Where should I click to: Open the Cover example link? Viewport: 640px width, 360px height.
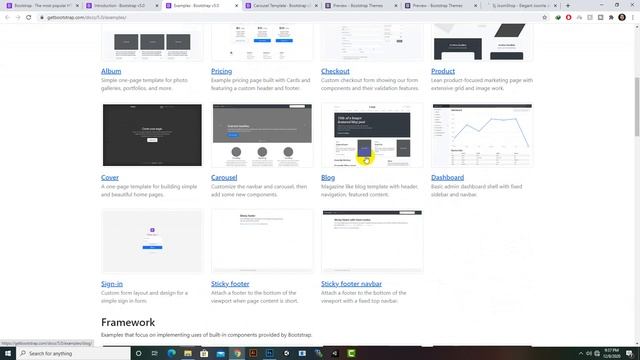pos(110,178)
